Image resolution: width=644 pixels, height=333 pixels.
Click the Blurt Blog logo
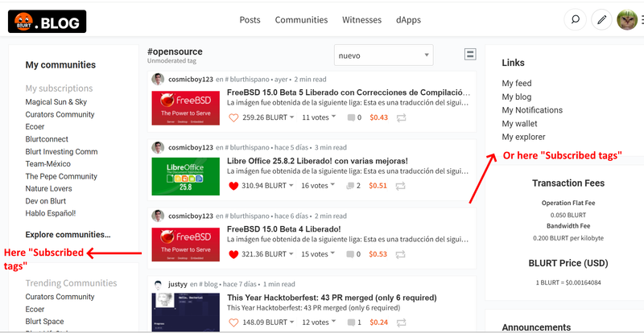[47, 21]
